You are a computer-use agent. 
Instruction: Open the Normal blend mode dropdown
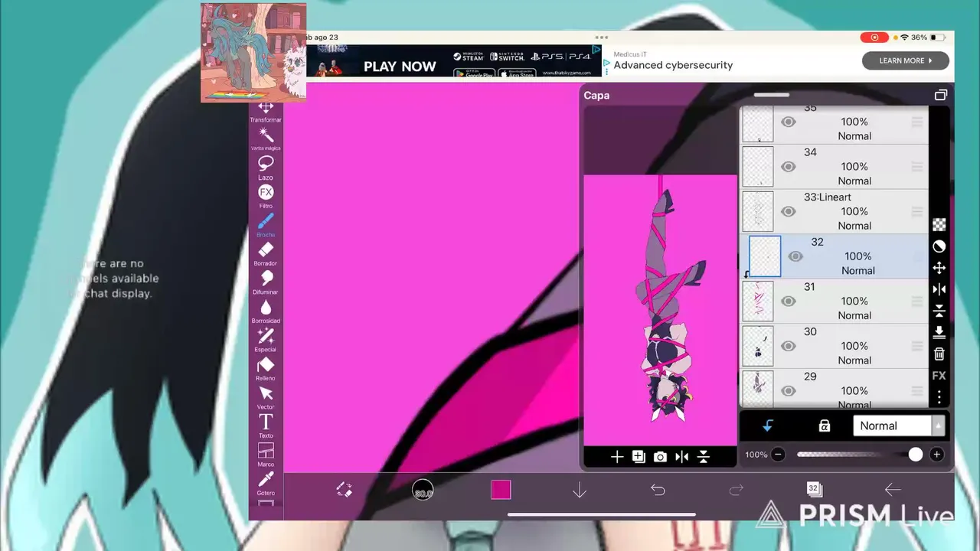[899, 425]
